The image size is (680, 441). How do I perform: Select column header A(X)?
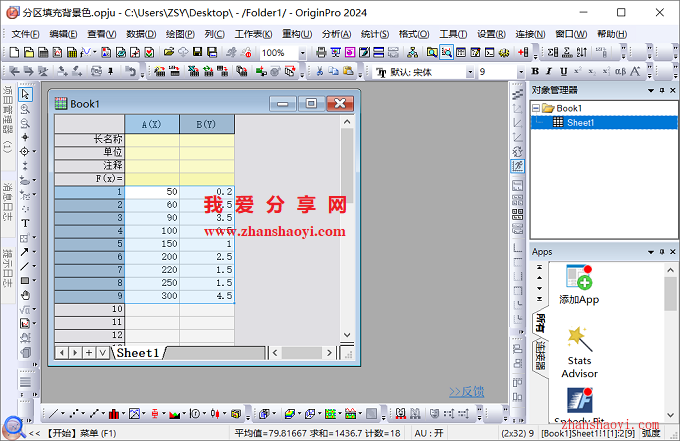pyautogui.click(x=152, y=124)
